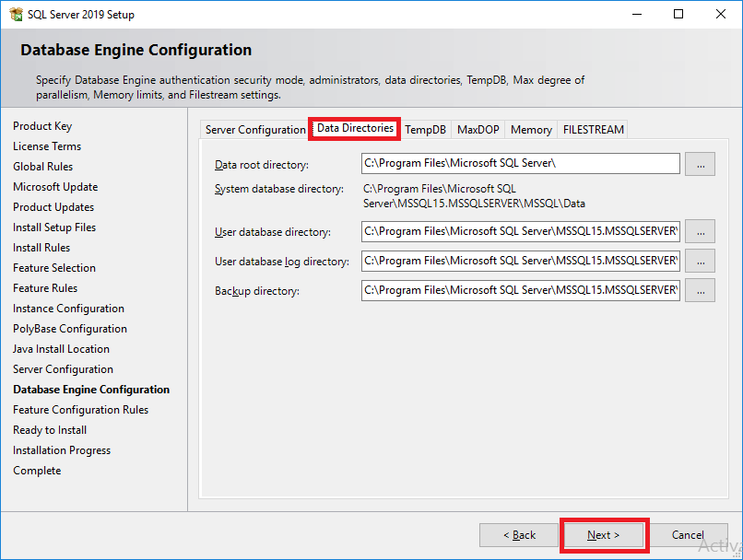Open the FILESTREAM tab
The height and width of the screenshot is (560, 743).
tap(593, 130)
